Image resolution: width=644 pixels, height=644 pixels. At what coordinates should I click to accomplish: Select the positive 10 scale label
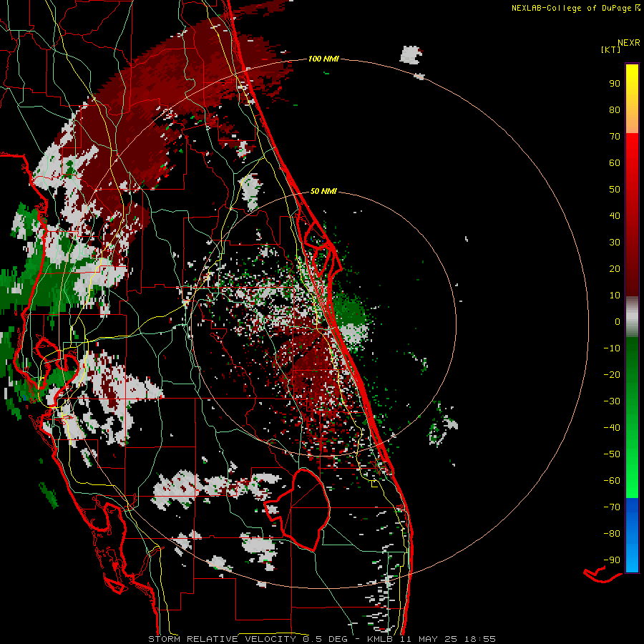[615, 296]
